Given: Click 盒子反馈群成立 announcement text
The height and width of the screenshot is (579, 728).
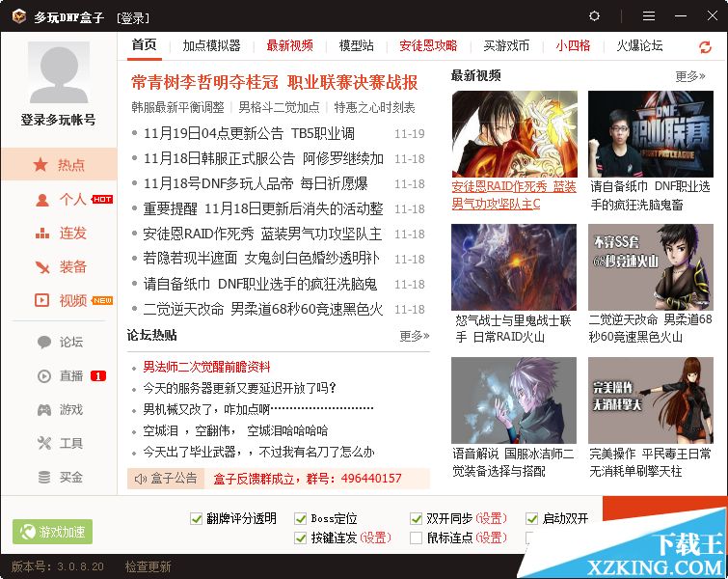Looking at the screenshot, I should (x=308, y=479).
